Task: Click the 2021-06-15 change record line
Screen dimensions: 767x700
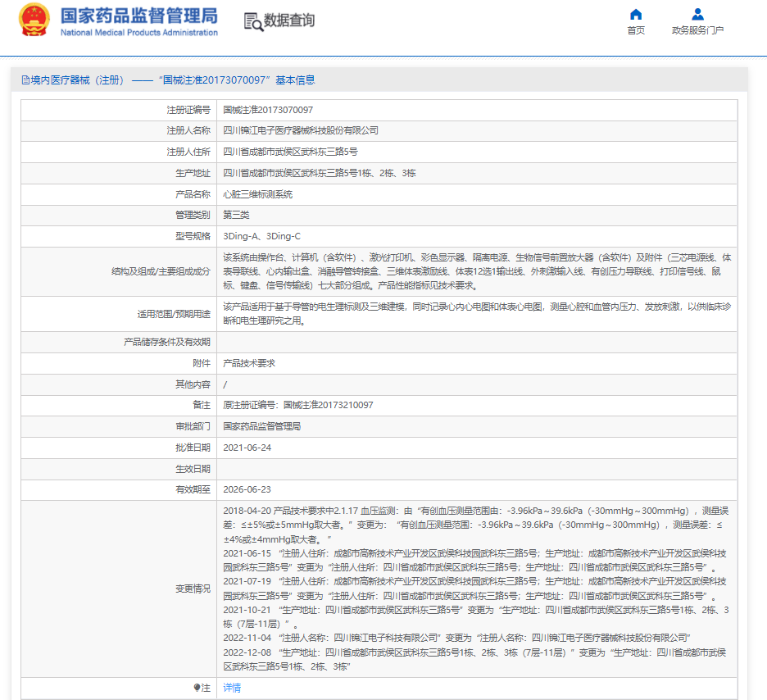Action: click(x=475, y=561)
